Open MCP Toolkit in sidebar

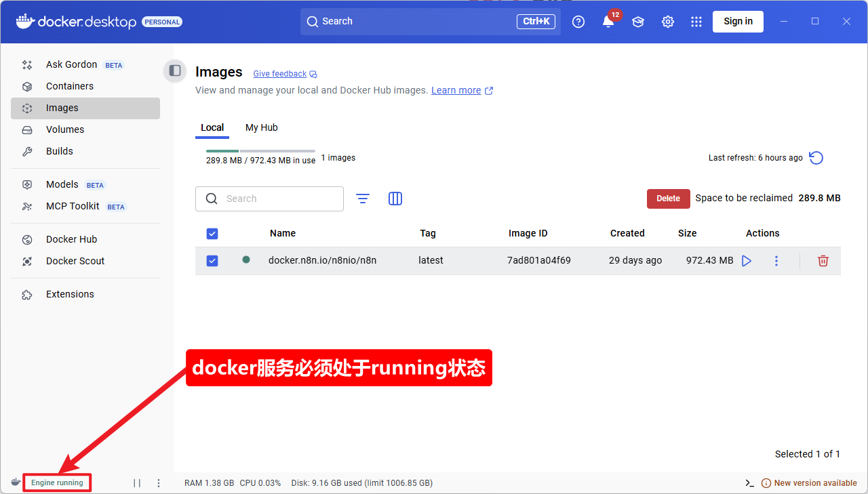coord(85,206)
